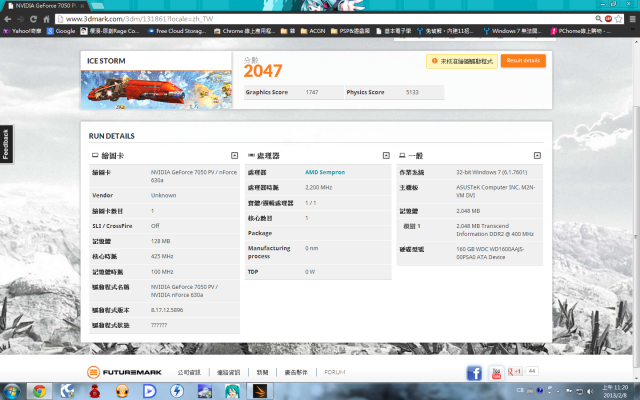640x400 pixels.
Task: Open the blue D-shaped taskbar icon
Action: [x=149, y=391]
